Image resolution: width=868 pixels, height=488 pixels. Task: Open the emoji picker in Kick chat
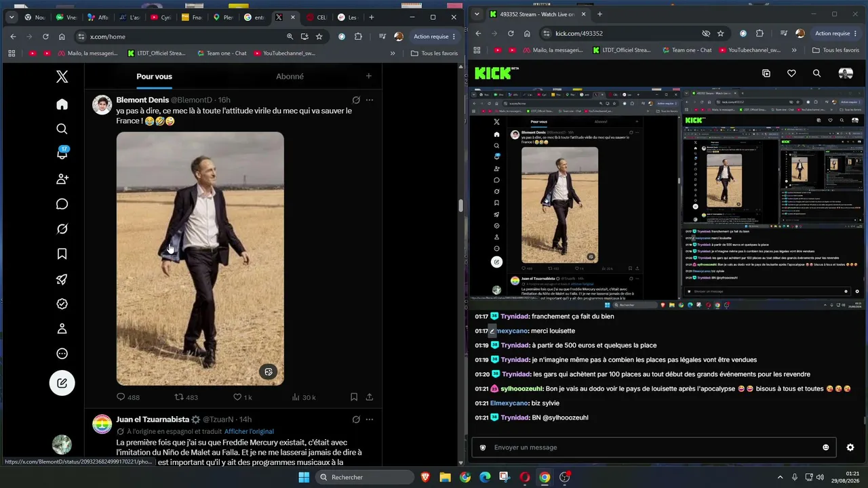(x=825, y=447)
